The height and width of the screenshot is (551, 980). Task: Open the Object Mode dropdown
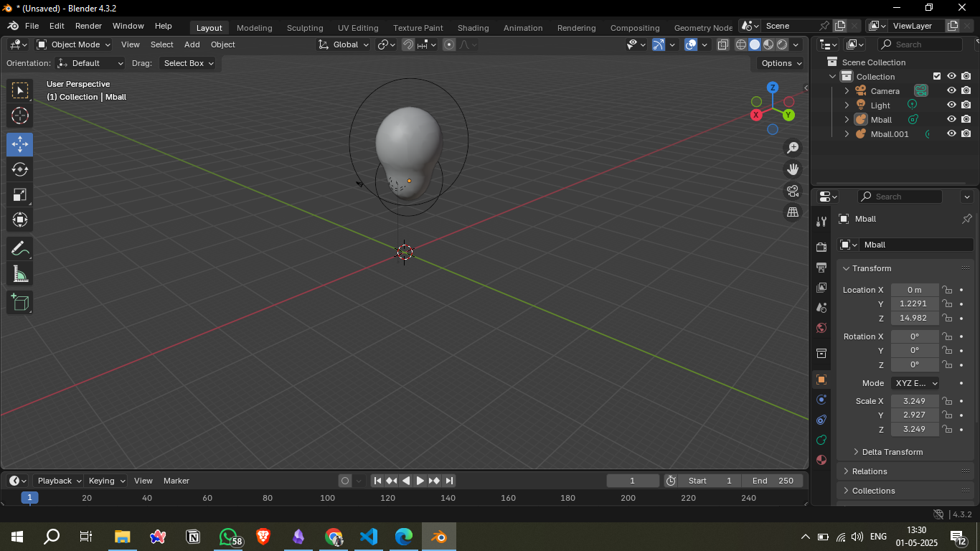(74, 44)
